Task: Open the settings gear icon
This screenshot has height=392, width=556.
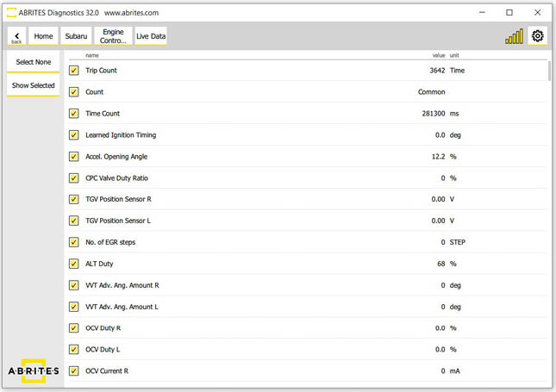Action: click(x=538, y=36)
